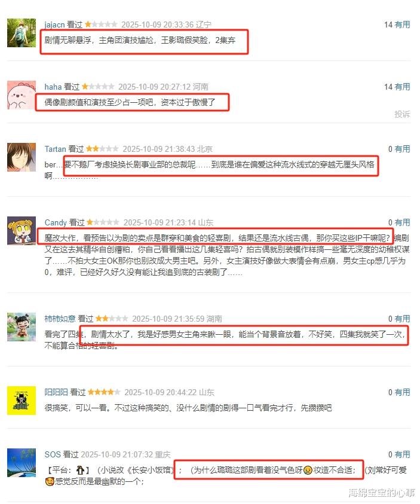Screen dimensions: 420x504
Task: Open Candy username link
Action: (56, 222)
